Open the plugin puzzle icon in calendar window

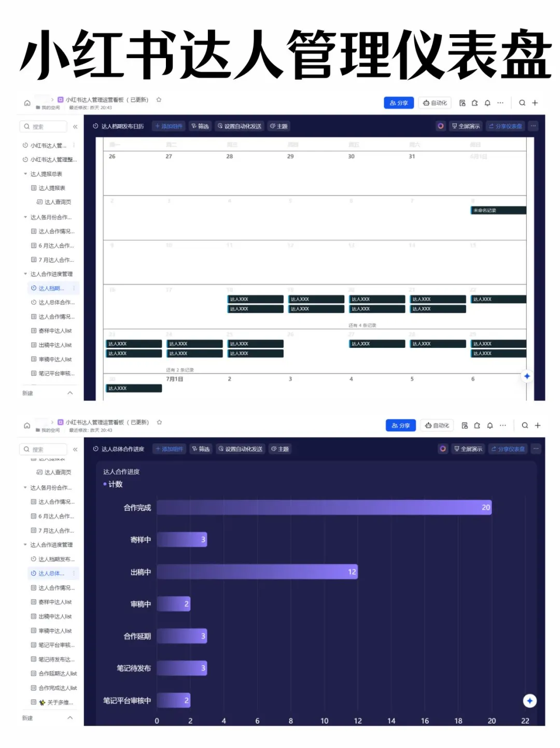coord(475,103)
